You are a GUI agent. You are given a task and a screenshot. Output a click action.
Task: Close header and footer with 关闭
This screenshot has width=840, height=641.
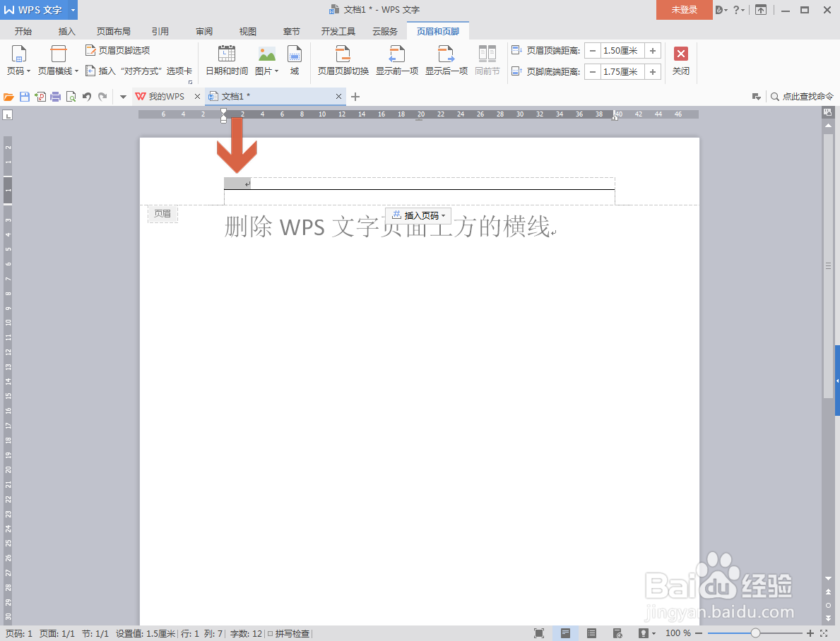point(681,60)
